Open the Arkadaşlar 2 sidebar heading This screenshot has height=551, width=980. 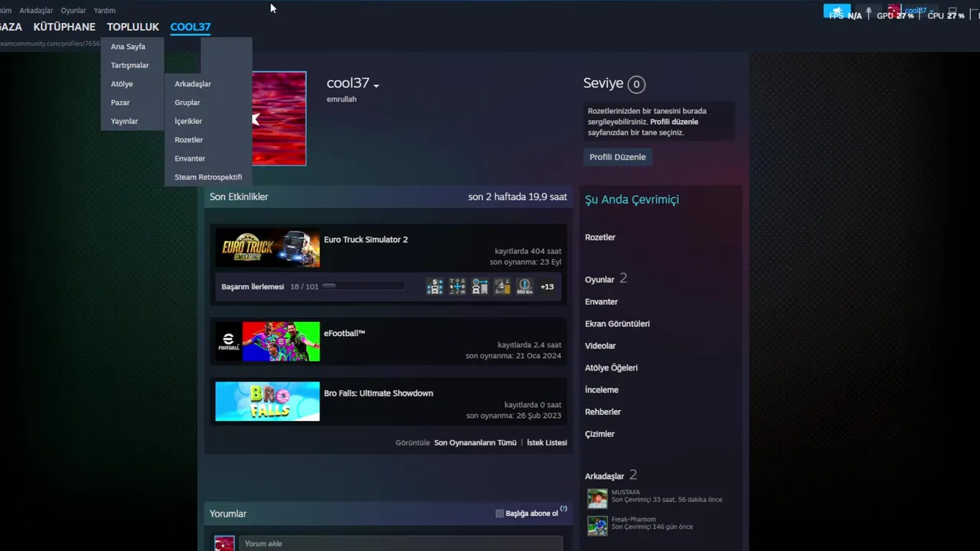(611, 475)
